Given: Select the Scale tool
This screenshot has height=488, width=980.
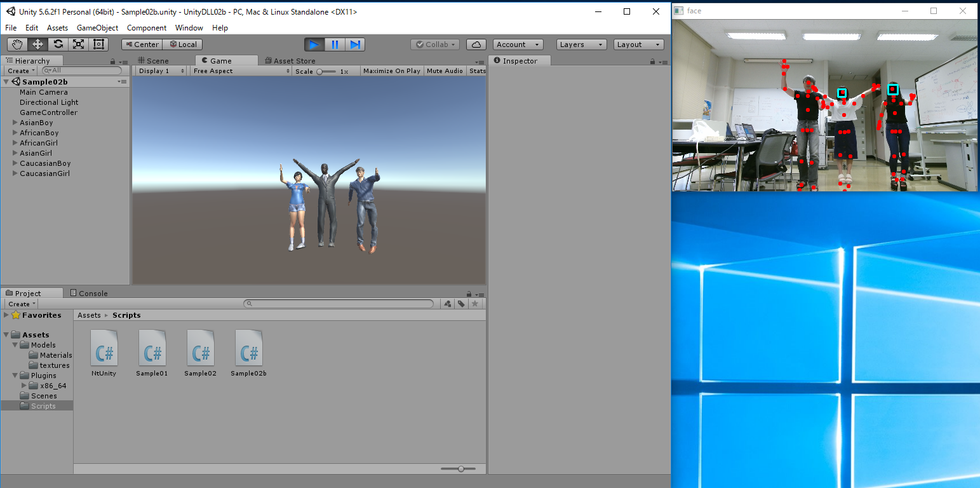Looking at the screenshot, I should [78, 44].
